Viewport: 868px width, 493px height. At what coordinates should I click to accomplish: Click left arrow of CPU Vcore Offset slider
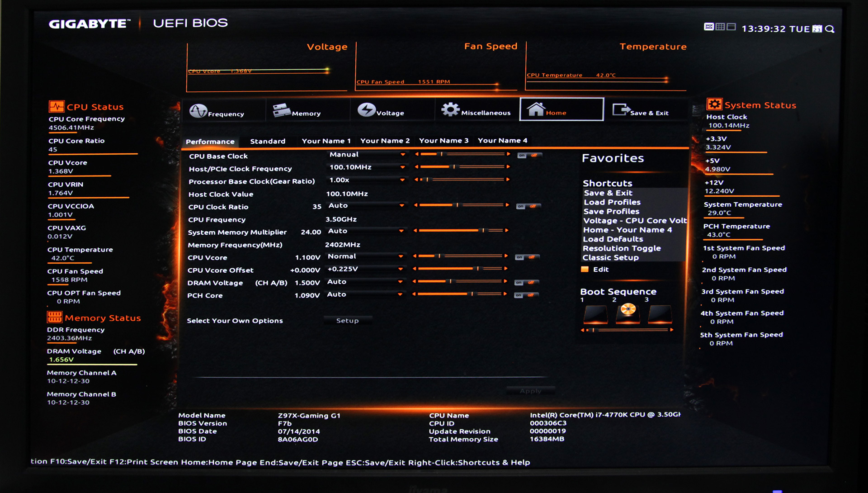pyautogui.click(x=415, y=269)
